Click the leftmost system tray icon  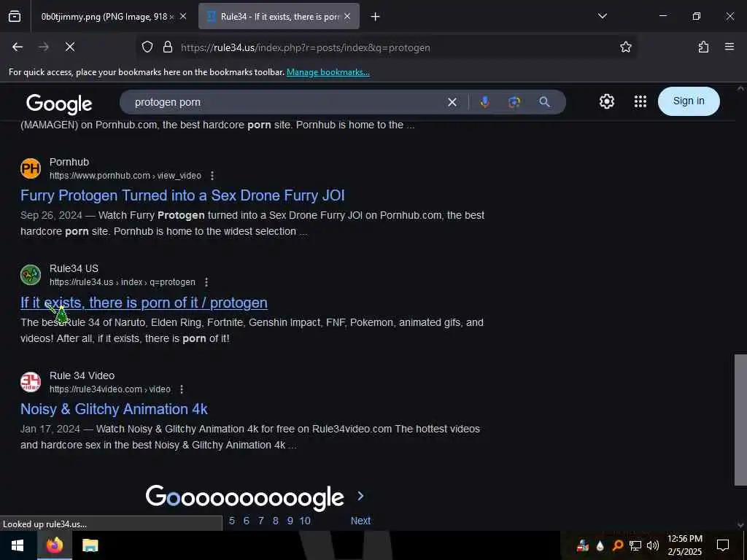pos(582,545)
